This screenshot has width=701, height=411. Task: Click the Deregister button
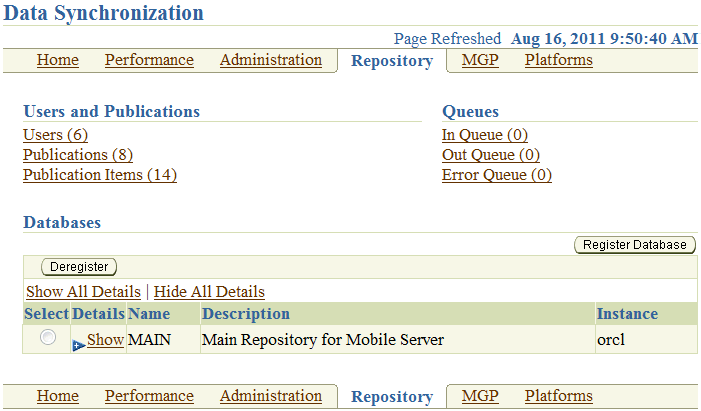pos(79,267)
